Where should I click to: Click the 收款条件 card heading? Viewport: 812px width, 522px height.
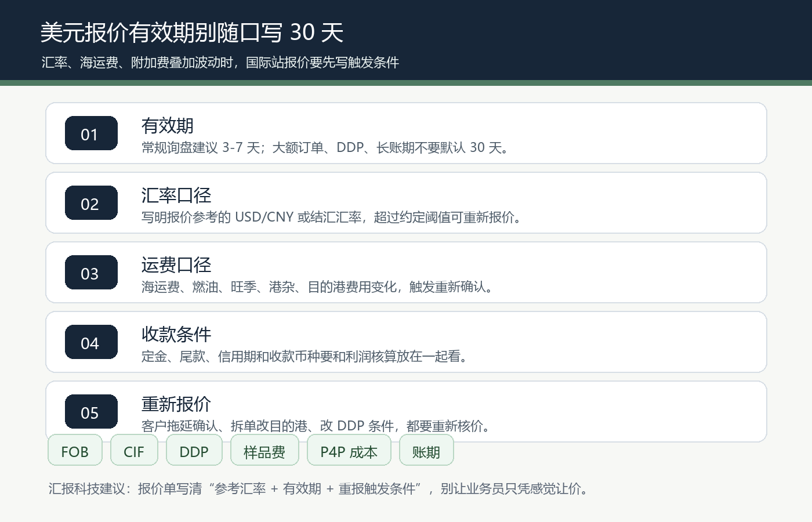coord(176,334)
